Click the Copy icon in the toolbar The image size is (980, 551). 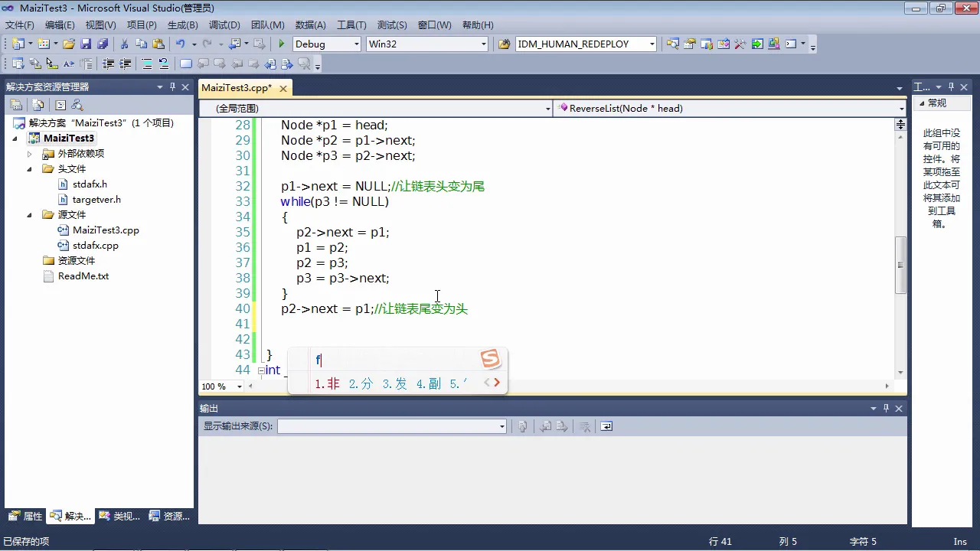[x=141, y=44]
